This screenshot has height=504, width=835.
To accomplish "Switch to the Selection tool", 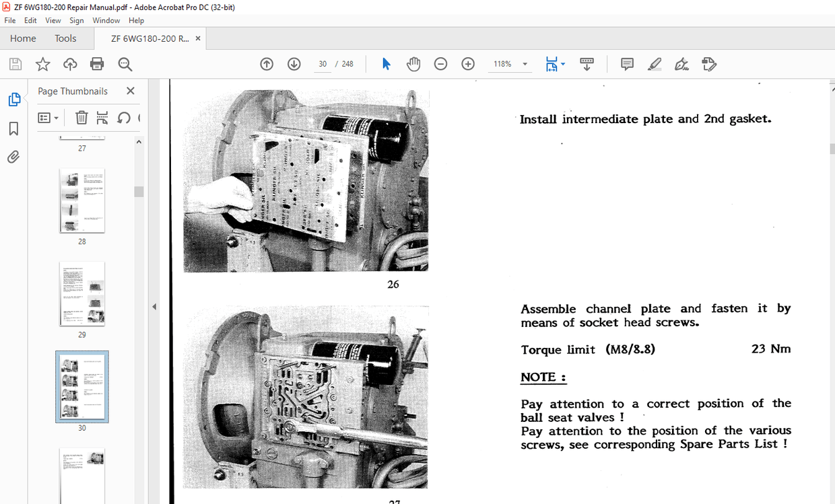I will click(x=386, y=64).
